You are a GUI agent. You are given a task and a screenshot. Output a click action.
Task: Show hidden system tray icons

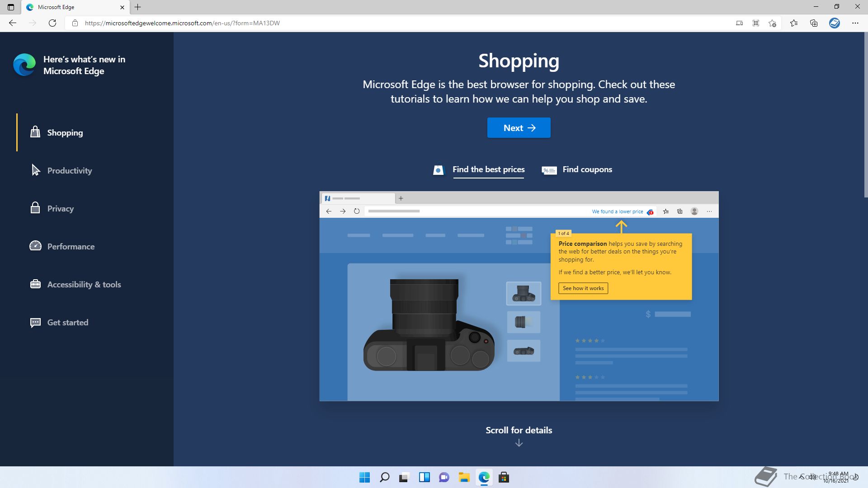802,477
